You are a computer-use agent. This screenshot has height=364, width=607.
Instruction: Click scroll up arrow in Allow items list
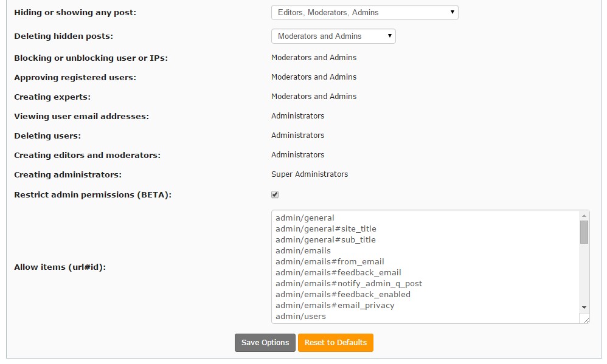584,216
